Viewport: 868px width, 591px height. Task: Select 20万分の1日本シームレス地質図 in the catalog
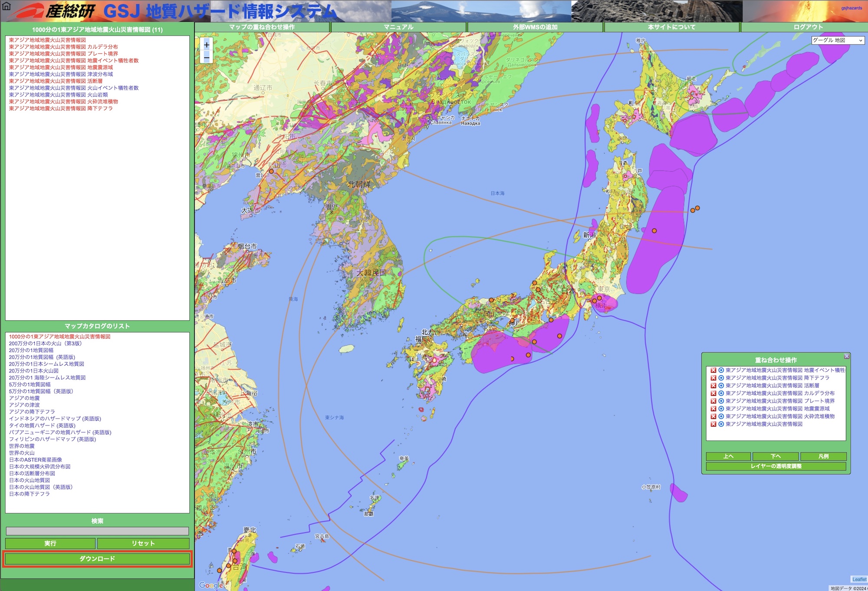pos(46,364)
